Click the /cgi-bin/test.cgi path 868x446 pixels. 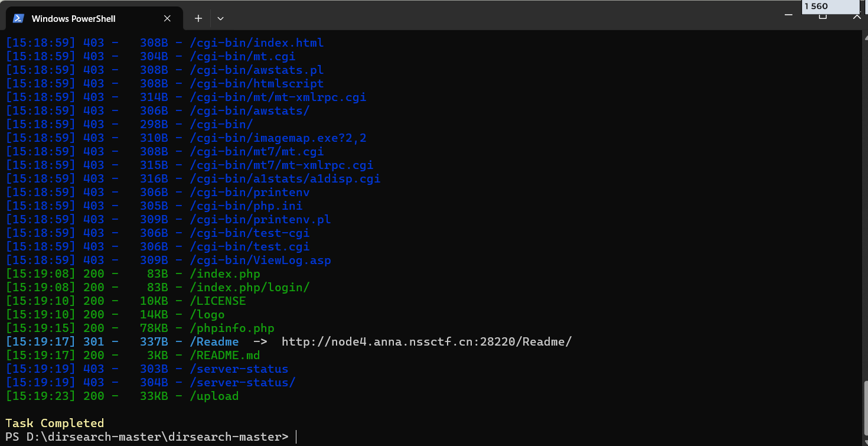[250, 247]
